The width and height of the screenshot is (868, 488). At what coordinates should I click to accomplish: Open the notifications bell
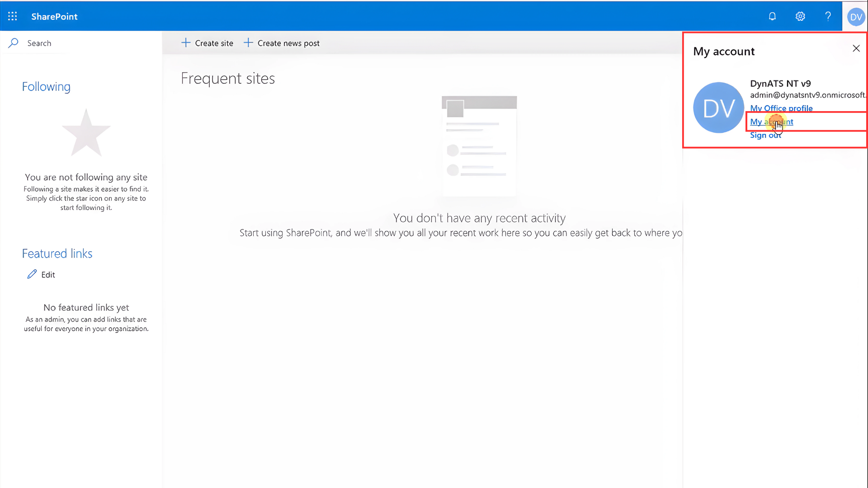click(772, 16)
